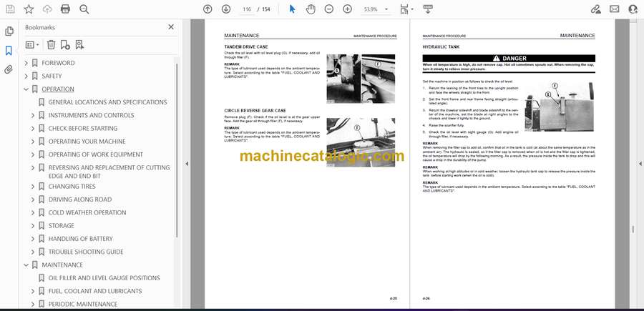Open page thumbnails panel

click(9, 31)
